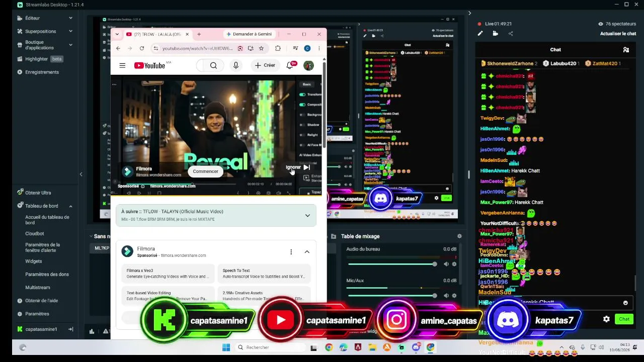Click the Créer button on YouTube
Image resolution: width=644 pixels, height=362 pixels.
click(x=265, y=65)
